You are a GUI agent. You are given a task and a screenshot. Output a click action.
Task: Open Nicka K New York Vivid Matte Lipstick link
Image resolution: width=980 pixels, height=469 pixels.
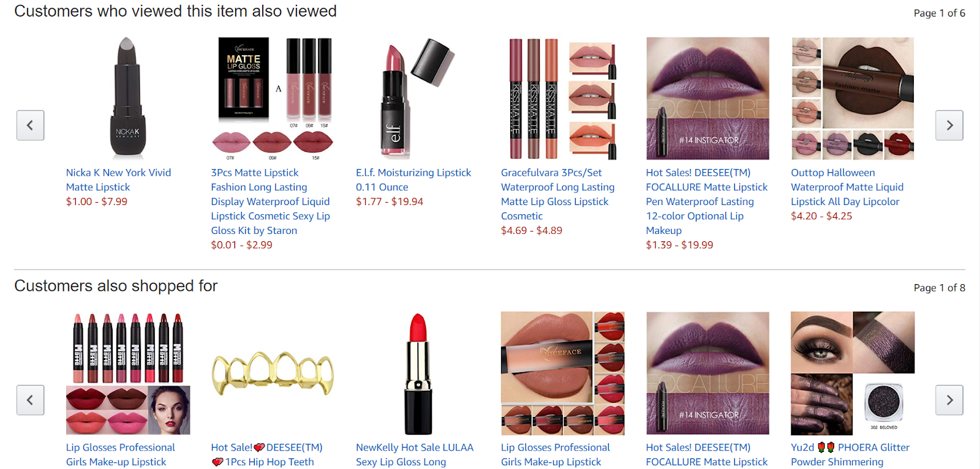[118, 180]
